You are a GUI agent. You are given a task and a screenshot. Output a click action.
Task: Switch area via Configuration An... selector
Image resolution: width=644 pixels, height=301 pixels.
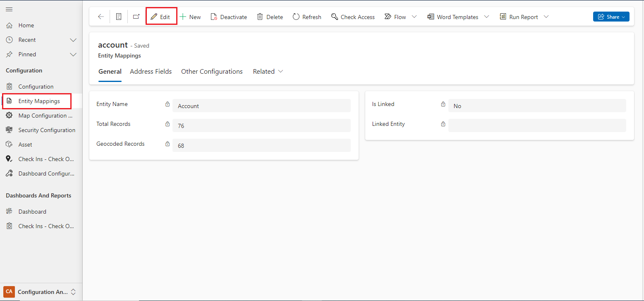41,291
